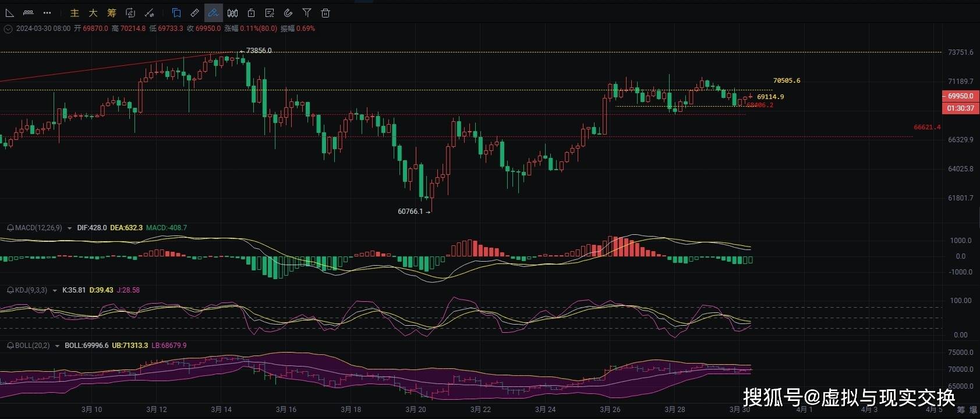Set alert bell on MACD indicator
Viewport: 980px width, 419px height.
(x=10, y=228)
